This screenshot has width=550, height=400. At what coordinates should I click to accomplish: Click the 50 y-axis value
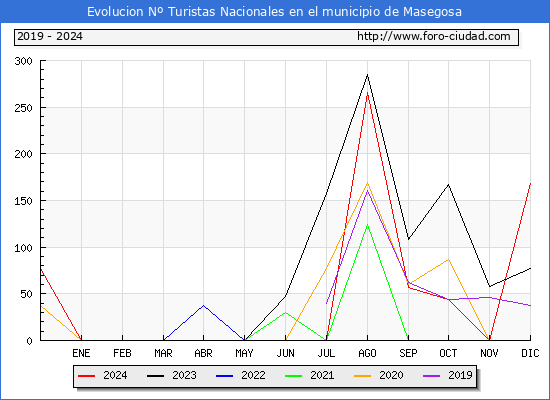[x=26, y=294]
